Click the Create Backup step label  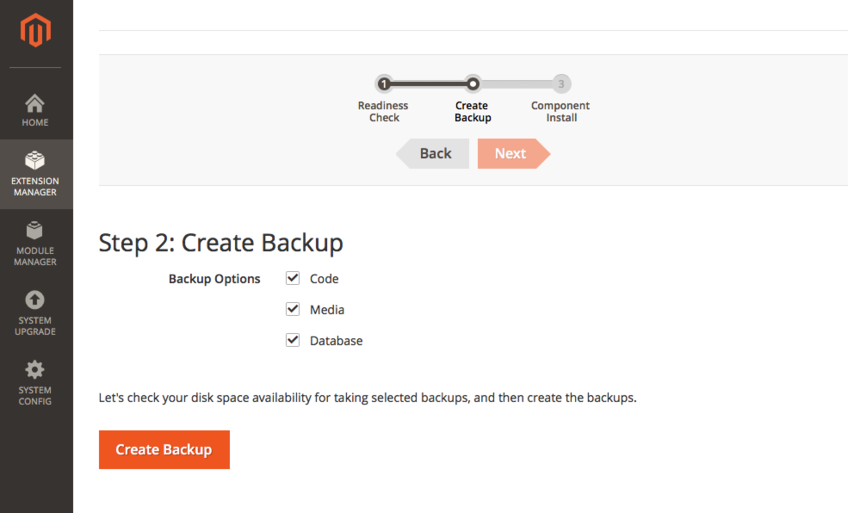pos(472,112)
